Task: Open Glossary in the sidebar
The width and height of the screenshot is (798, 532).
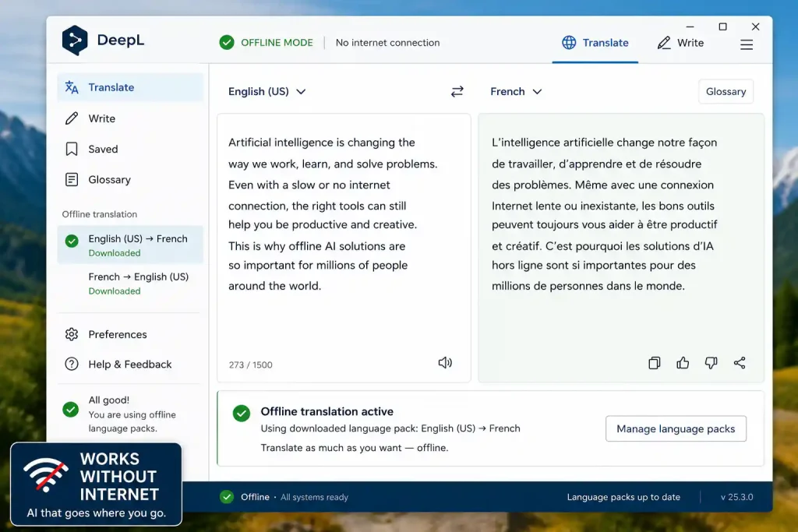Action: [x=130, y=179]
